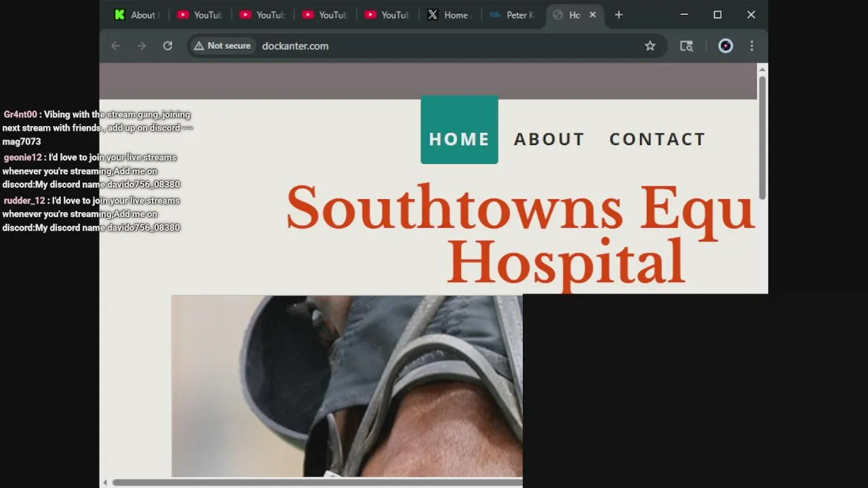Click the horizontal scrollbar thumb
The image size is (868, 488).
click(x=317, y=483)
